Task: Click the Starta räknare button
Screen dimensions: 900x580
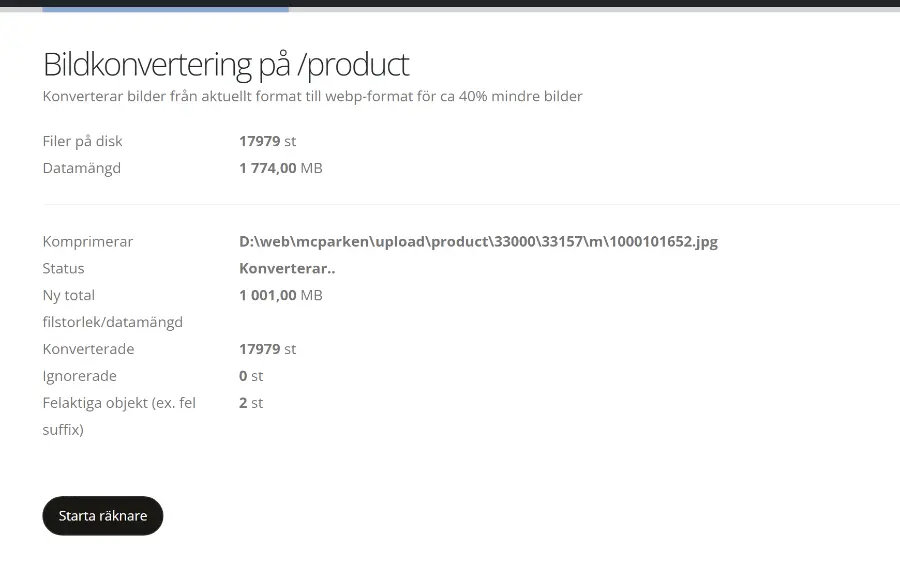Action: pyautogui.click(x=102, y=516)
